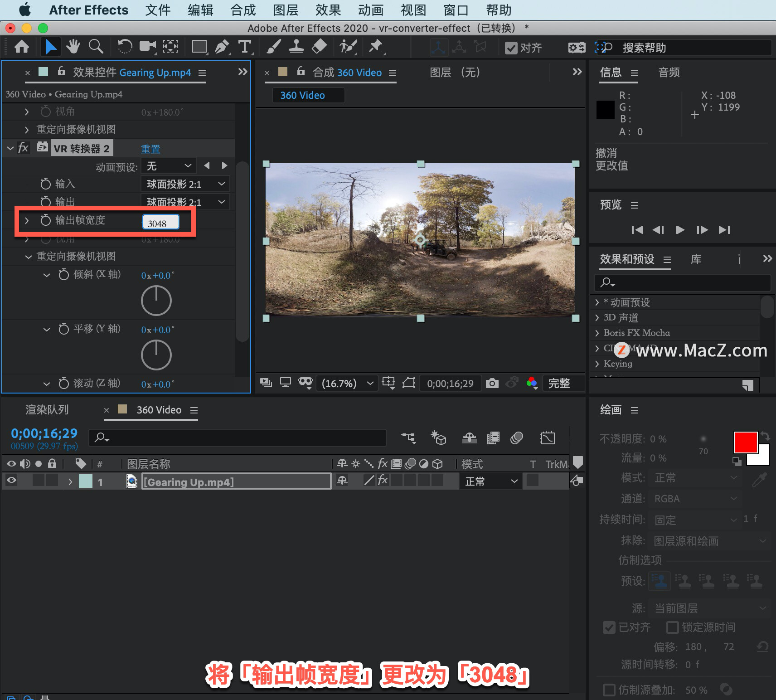Screen dimensions: 776x700
Task: Click the composition flowchart mini icon in timeline
Action: [x=408, y=437]
